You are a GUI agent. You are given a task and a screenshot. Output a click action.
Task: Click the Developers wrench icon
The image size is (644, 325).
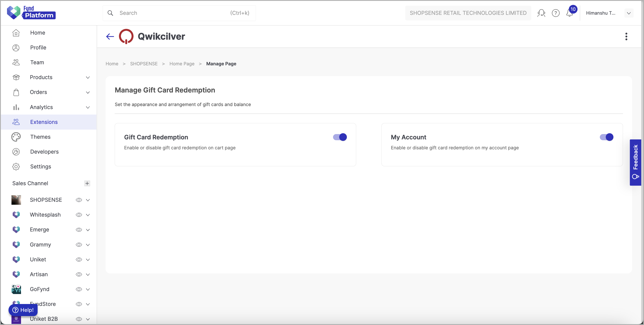(x=16, y=152)
